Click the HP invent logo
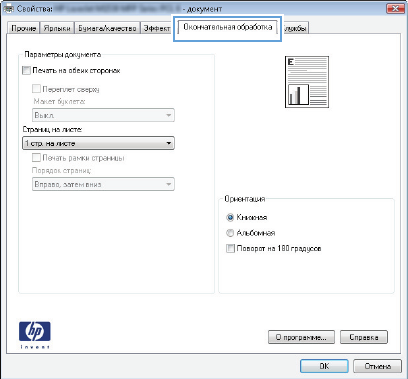Image resolution: width=408 pixels, height=379 pixels. [x=35, y=335]
